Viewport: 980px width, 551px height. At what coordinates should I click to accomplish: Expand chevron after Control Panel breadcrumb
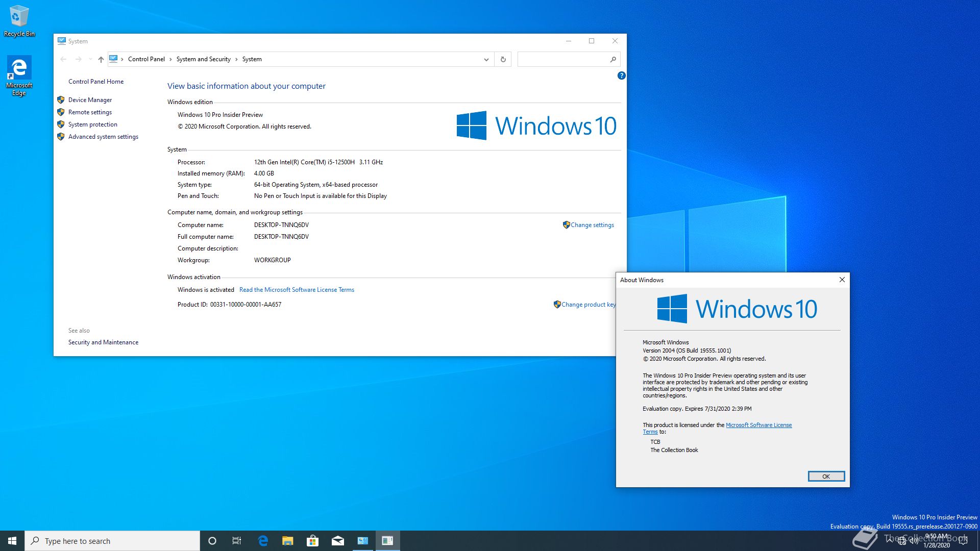click(170, 59)
